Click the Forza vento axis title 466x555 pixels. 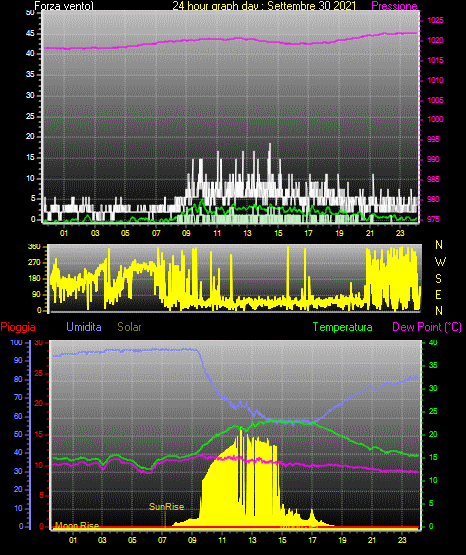point(64,6)
